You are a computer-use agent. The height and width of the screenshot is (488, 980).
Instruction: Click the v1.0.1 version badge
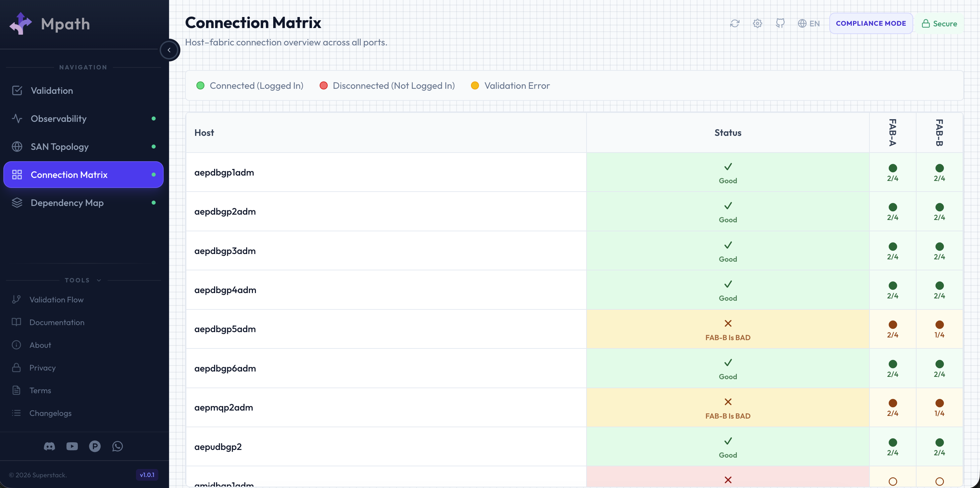[x=147, y=475]
